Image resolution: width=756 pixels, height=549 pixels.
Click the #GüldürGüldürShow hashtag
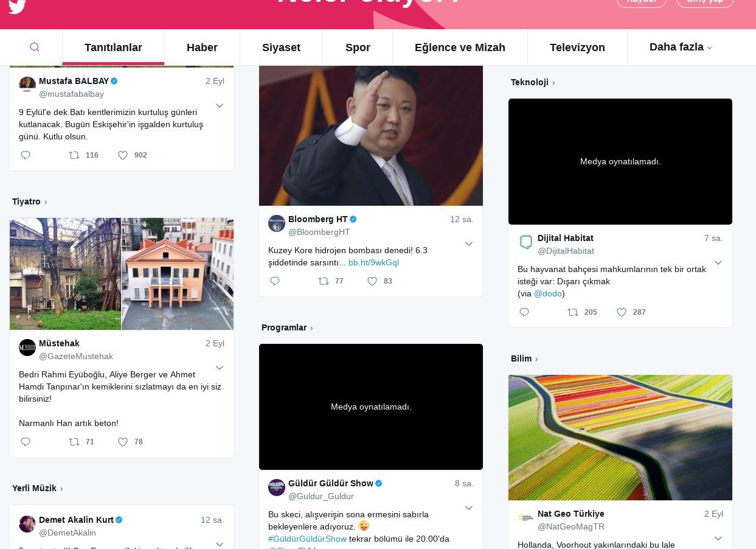tap(307, 539)
